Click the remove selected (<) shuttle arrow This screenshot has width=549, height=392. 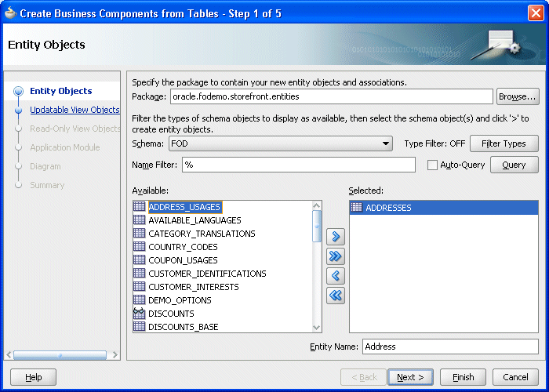point(336,276)
